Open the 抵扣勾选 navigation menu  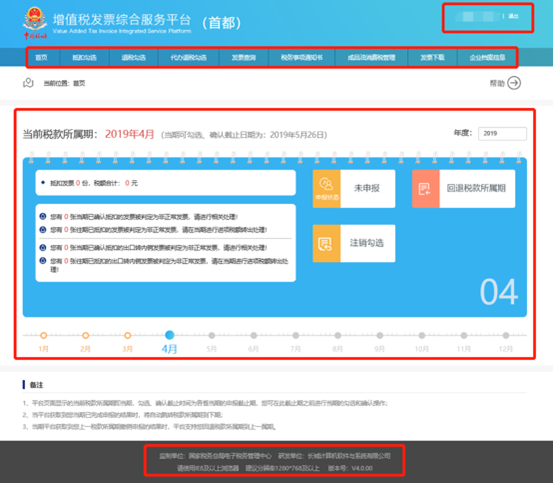click(x=84, y=57)
